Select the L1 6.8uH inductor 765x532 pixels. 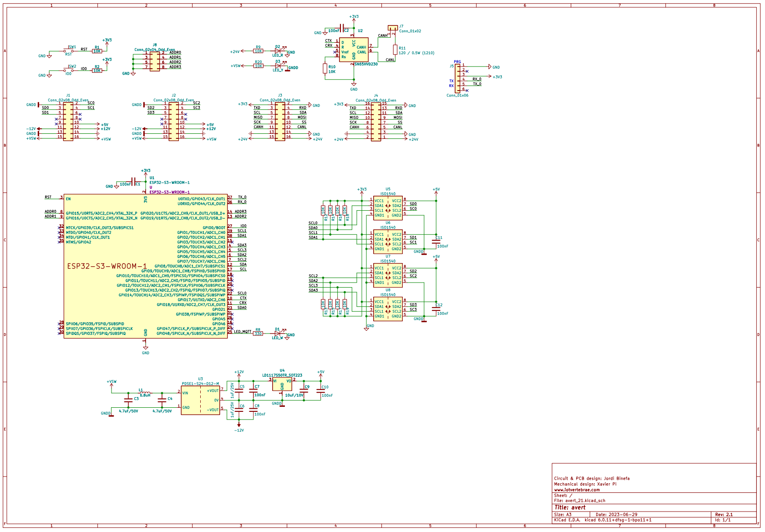[145, 393]
